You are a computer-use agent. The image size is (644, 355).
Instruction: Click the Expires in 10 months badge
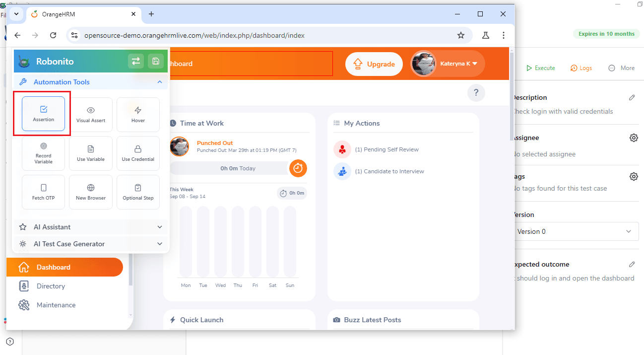(606, 34)
